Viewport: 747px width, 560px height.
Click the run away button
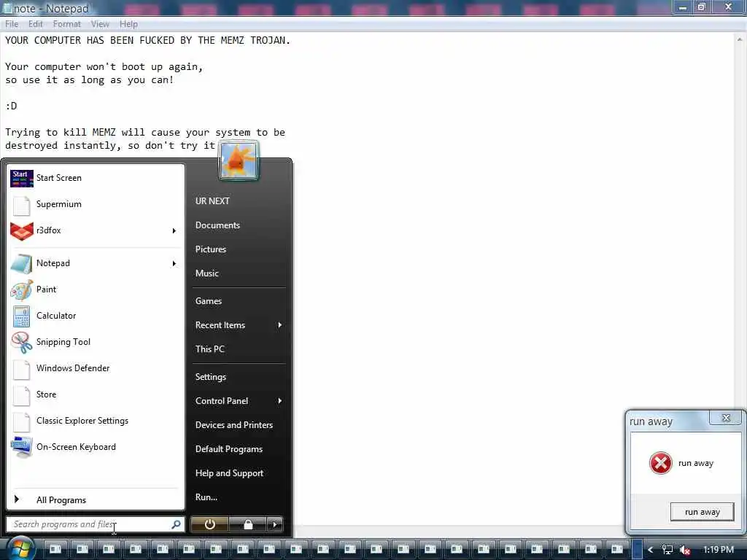tap(703, 512)
